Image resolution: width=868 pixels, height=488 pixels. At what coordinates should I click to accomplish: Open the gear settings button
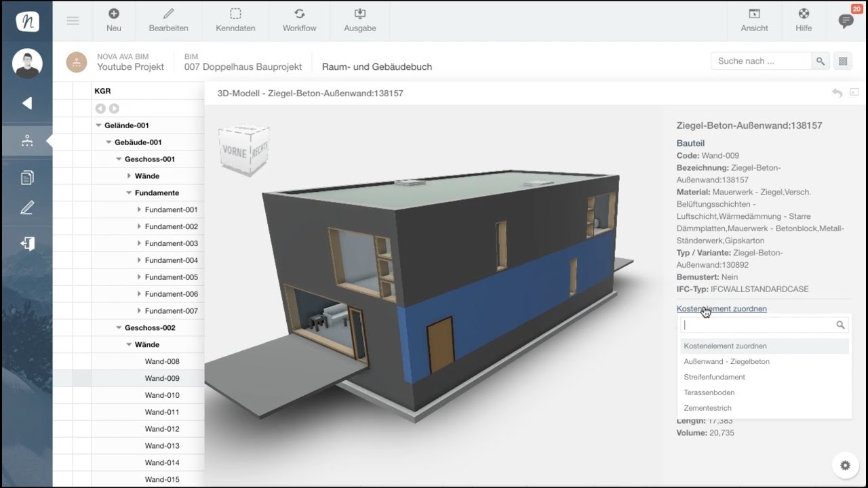coord(845,466)
